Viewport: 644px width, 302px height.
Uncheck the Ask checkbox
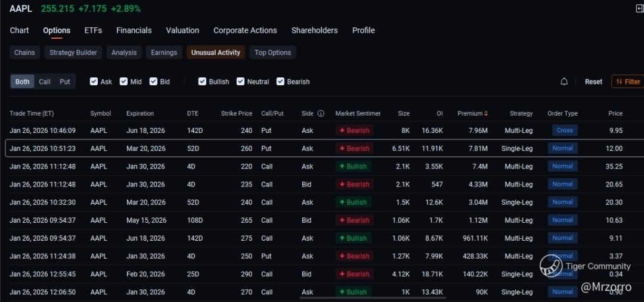coord(94,82)
